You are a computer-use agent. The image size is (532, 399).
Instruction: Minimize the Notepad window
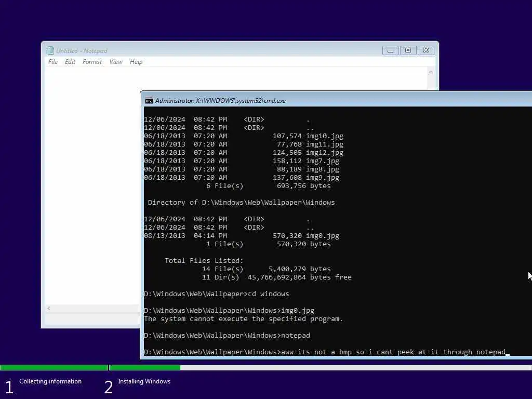(391, 50)
